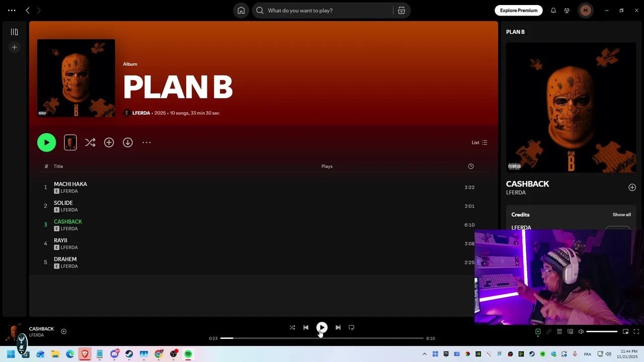
Task: Toggle repeat in the player bar
Action: 352,327
